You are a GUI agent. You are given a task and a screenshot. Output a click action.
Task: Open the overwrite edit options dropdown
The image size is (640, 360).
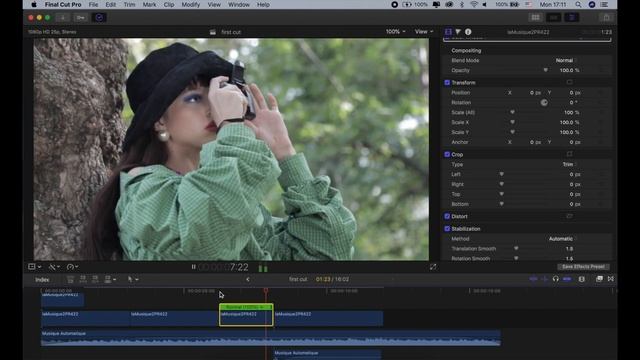(x=110, y=280)
